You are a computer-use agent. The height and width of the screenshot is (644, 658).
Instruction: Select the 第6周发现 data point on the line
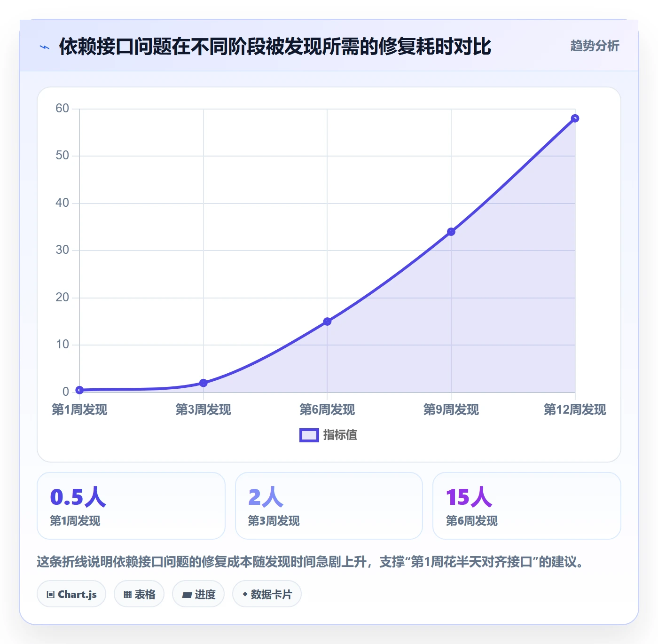(327, 322)
